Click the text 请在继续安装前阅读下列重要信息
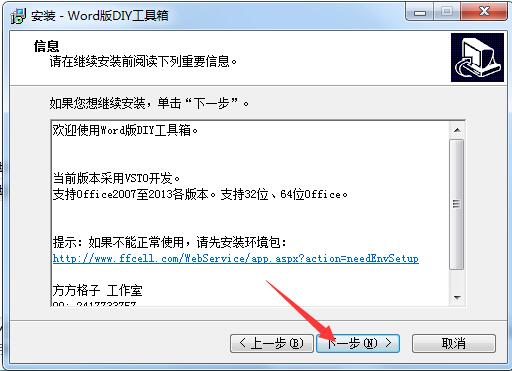Viewport: 512px width, 371px height. [x=143, y=62]
